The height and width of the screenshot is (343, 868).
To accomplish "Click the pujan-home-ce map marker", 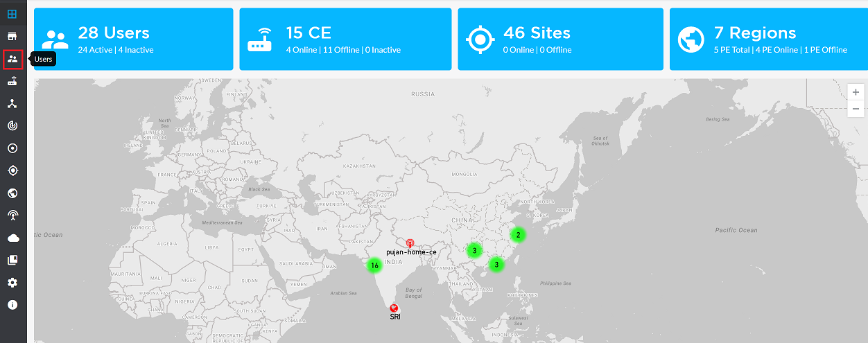I will (410, 243).
